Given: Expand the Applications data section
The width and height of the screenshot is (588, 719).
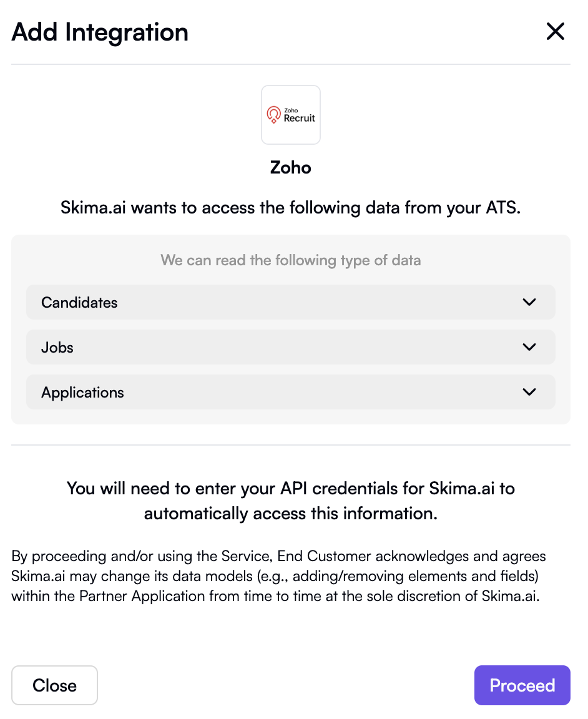Looking at the screenshot, I should point(290,392).
